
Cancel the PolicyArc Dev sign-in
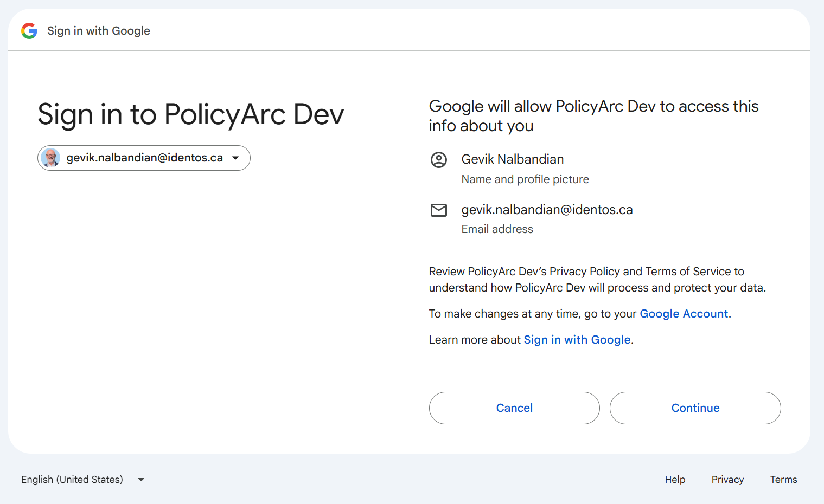tap(514, 408)
